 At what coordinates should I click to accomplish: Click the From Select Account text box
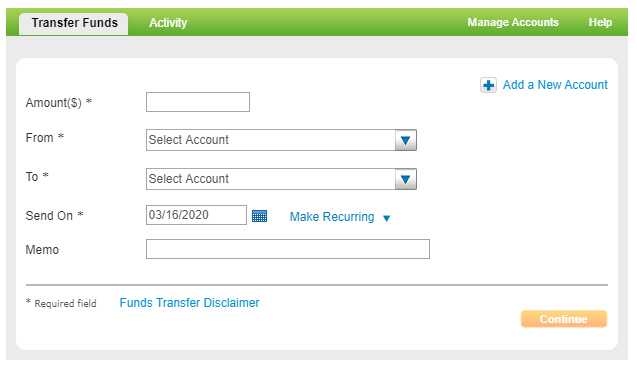coord(271,140)
